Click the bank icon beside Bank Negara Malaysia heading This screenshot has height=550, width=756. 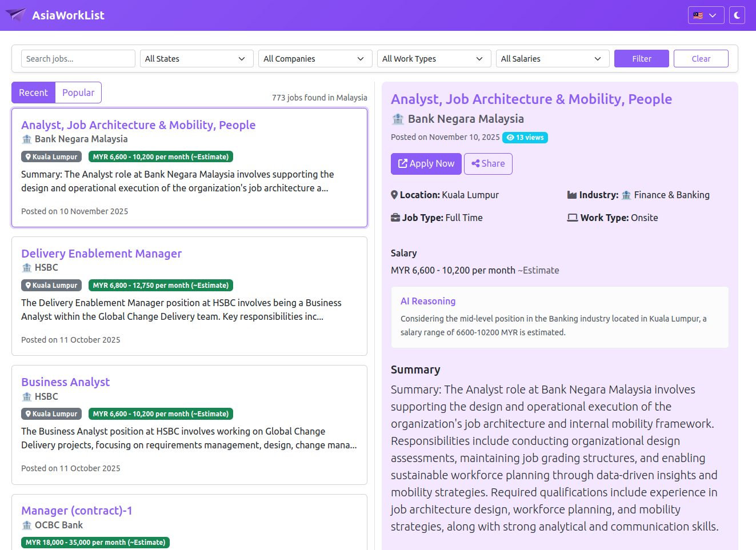[x=398, y=119]
